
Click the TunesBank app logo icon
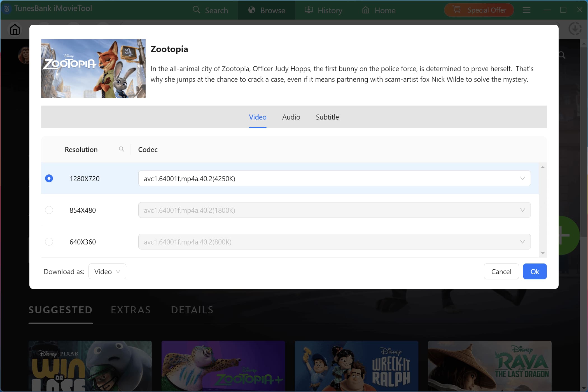(x=7, y=9)
